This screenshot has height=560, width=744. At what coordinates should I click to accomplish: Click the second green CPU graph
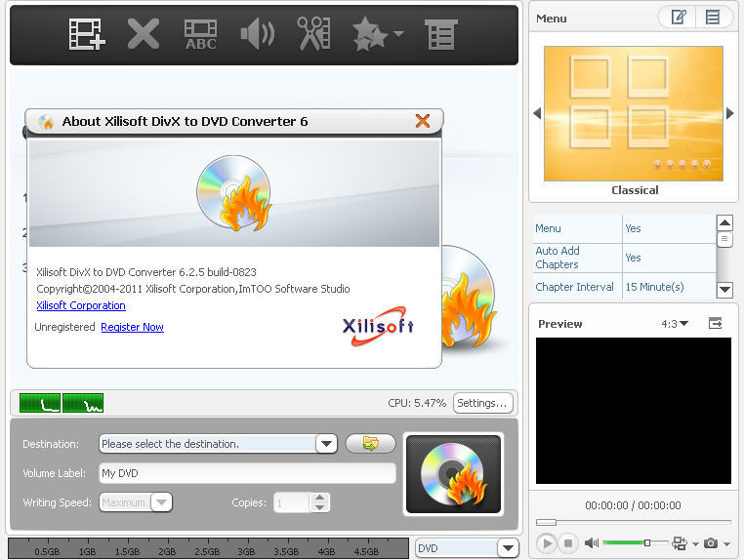coord(83,403)
